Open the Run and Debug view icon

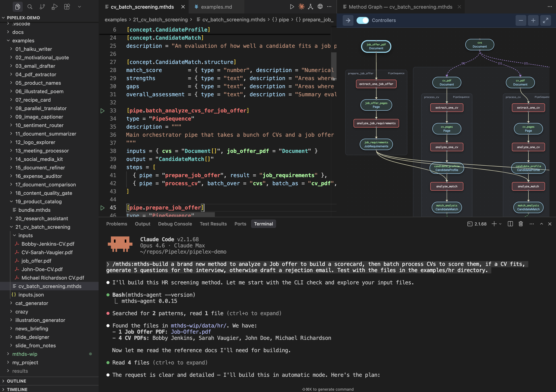pos(54,7)
